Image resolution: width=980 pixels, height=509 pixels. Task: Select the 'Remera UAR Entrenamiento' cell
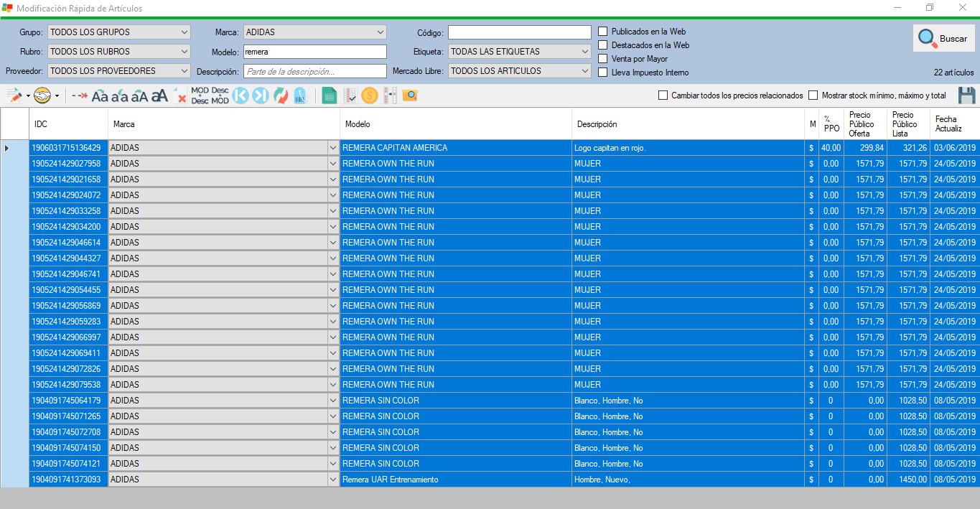coord(456,480)
